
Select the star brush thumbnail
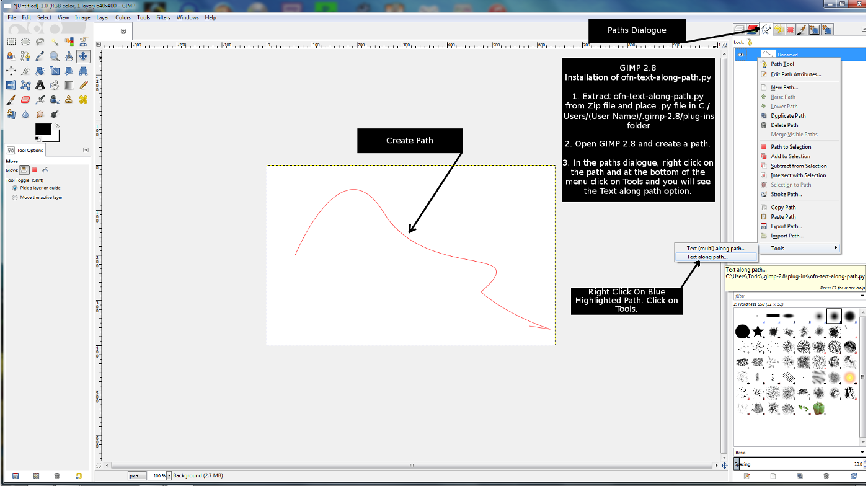point(758,332)
